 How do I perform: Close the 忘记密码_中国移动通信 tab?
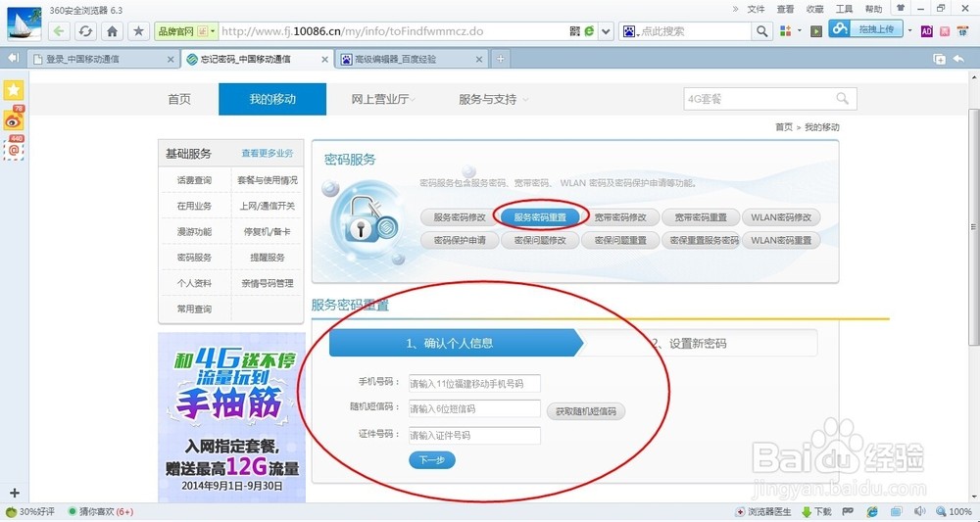[x=324, y=60]
